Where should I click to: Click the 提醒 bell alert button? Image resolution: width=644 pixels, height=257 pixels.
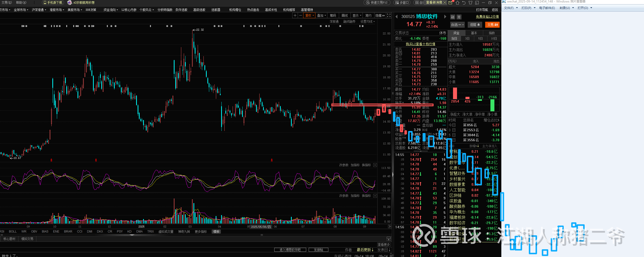(x=475, y=25)
